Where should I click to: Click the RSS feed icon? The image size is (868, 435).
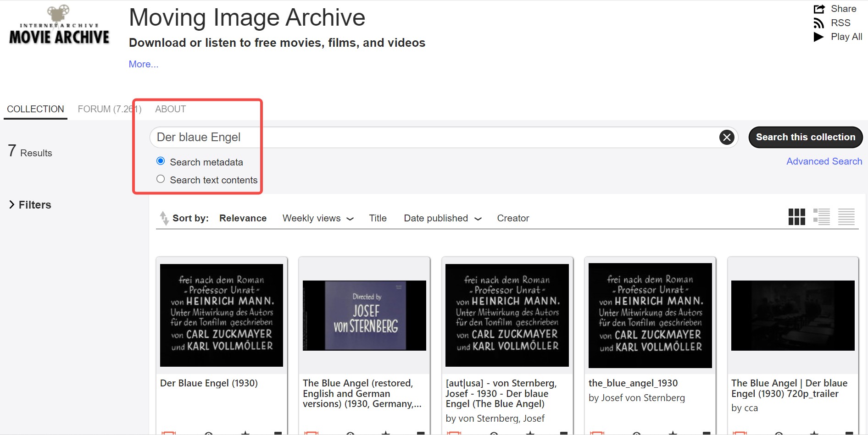[819, 23]
